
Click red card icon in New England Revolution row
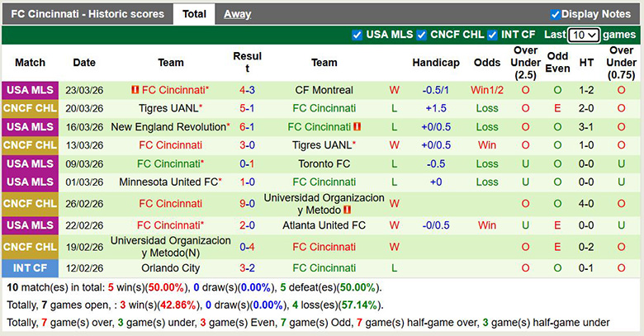pos(358,127)
